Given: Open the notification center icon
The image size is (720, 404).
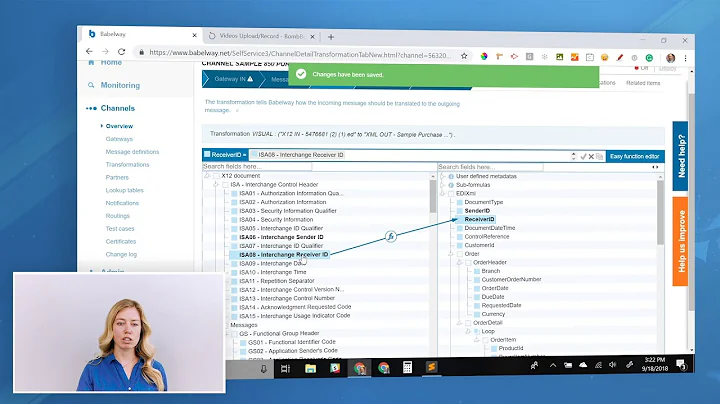Looking at the screenshot, I should [x=681, y=365].
